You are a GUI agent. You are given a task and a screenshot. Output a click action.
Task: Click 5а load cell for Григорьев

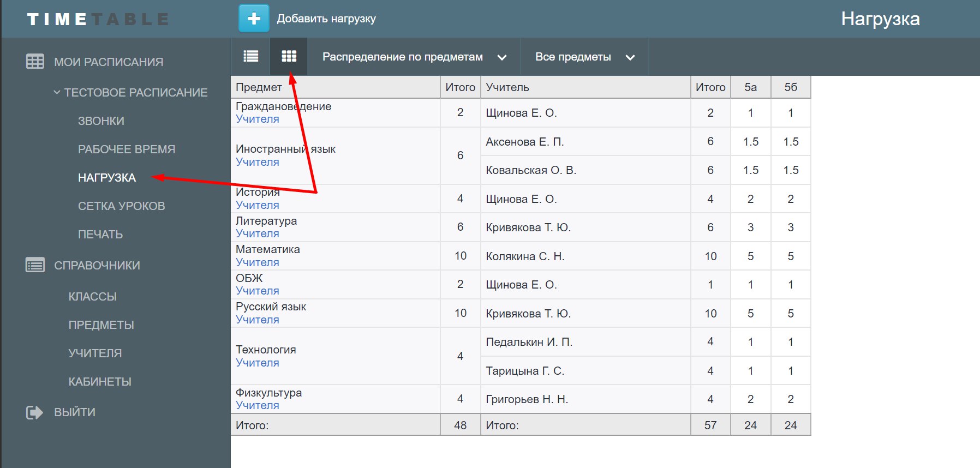(x=751, y=399)
